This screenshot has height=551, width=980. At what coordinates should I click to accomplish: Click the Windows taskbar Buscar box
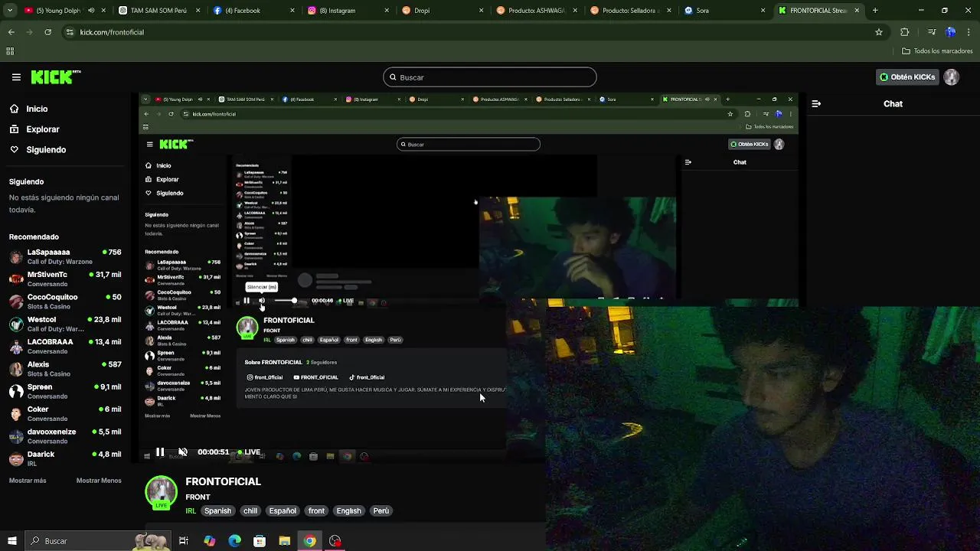[97, 541]
